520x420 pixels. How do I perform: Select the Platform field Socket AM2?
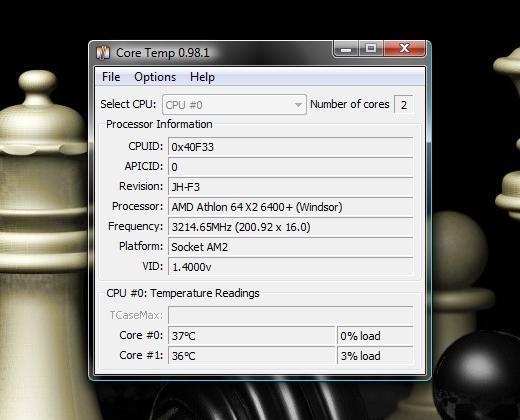291,247
